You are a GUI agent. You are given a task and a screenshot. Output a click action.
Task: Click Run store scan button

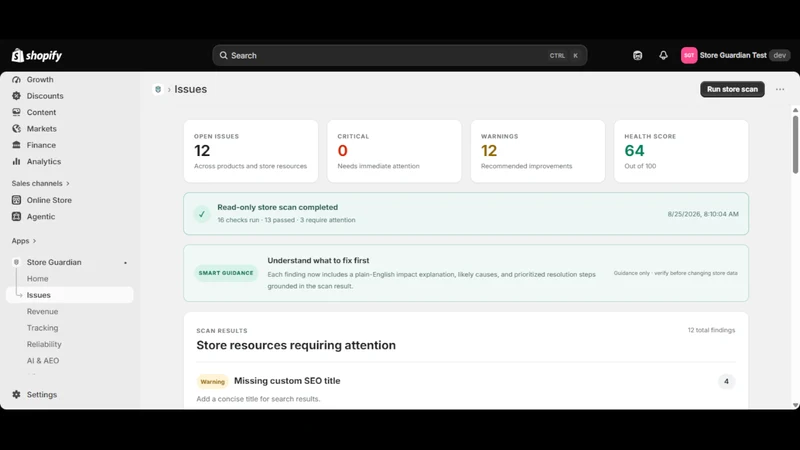(x=732, y=89)
